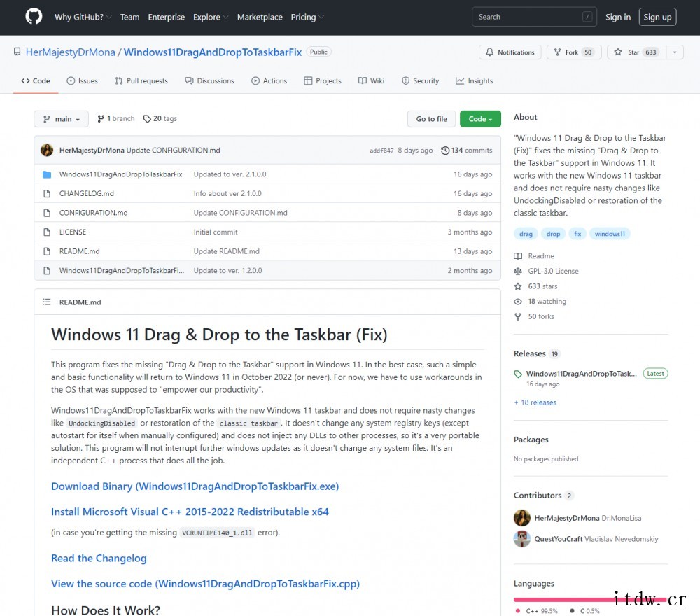The width and height of the screenshot is (700, 616).
Task: Switch to the Wiki tab
Action: 371,80
